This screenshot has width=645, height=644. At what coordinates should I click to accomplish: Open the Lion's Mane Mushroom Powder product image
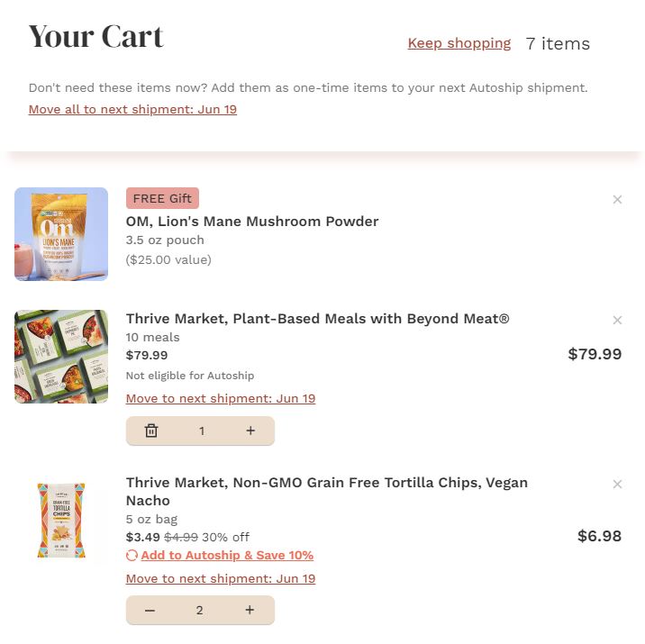coord(61,234)
